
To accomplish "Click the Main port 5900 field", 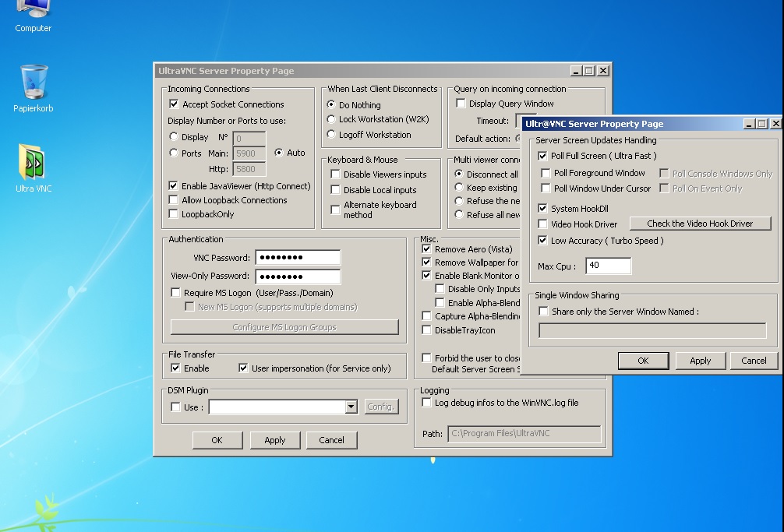I will tap(249, 153).
